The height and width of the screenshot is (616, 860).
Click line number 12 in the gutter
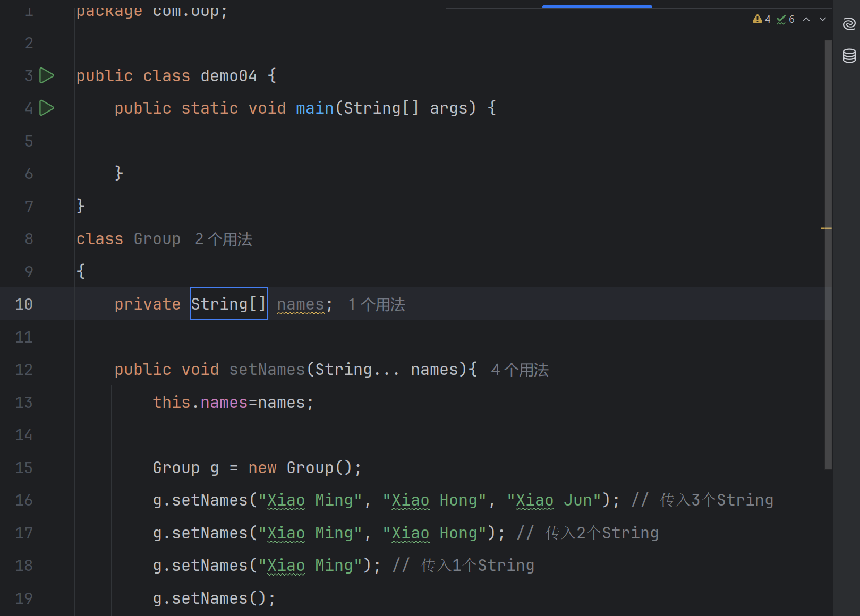click(x=24, y=370)
